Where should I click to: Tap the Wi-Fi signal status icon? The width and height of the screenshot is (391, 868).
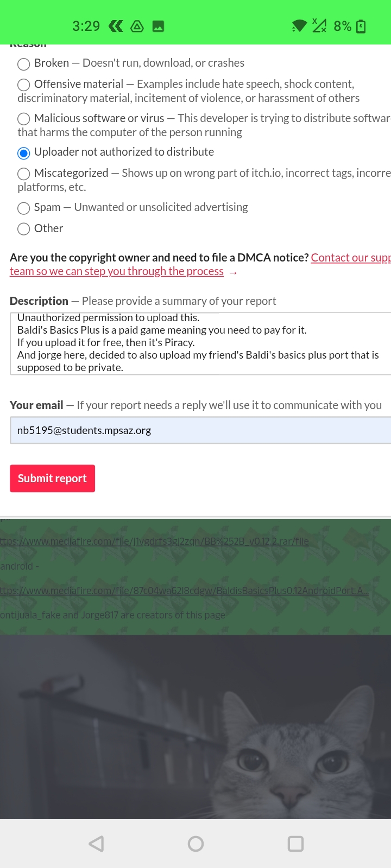[299, 26]
